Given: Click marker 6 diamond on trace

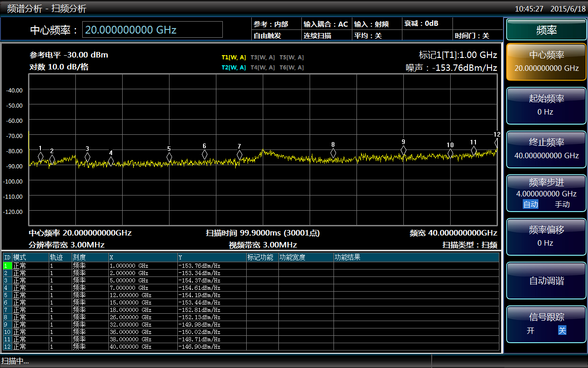Looking at the screenshot, I should click(x=204, y=154).
